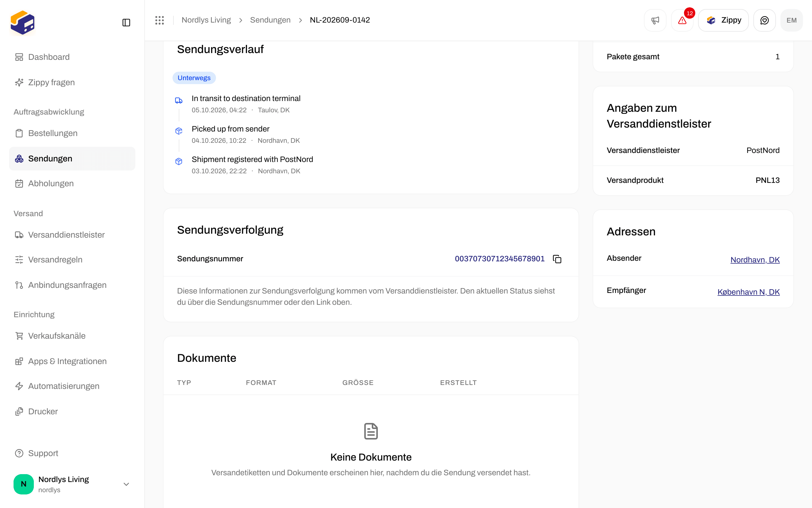Click the ERSTELLT column header

tap(458, 383)
